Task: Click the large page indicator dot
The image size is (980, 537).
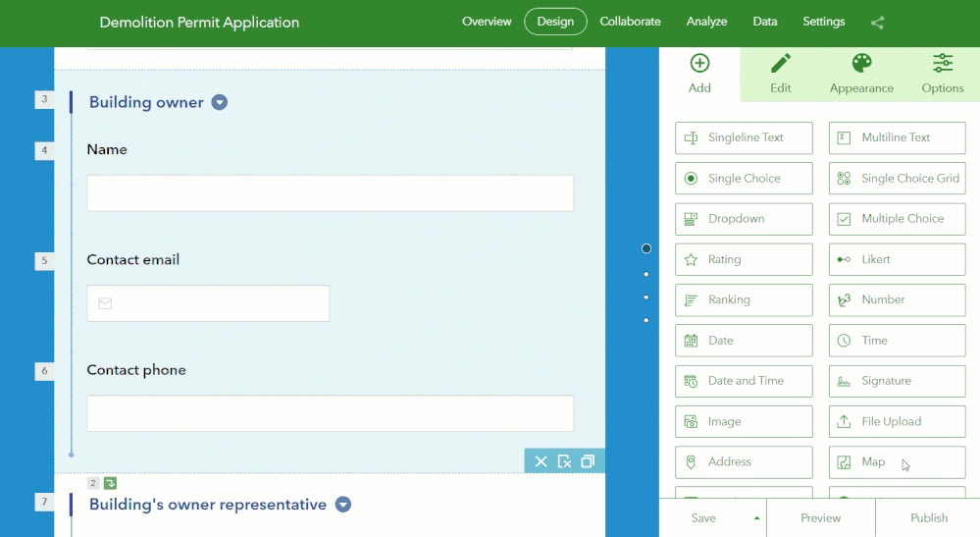Action: pos(646,248)
